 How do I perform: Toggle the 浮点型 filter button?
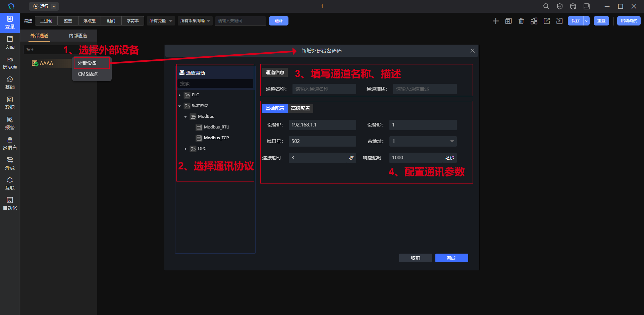pos(89,21)
